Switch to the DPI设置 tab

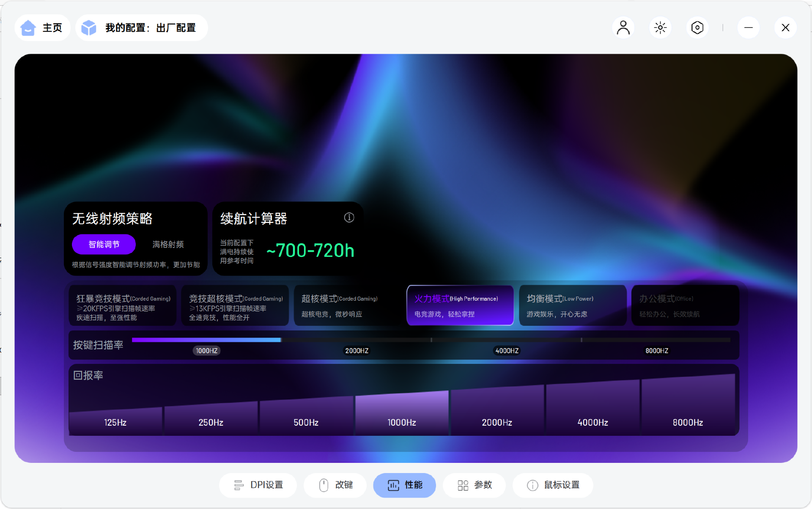pyautogui.click(x=258, y=485)
